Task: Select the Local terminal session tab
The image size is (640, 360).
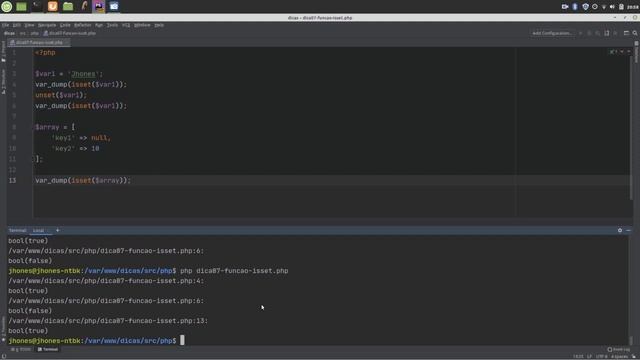Action: [38, 231]
